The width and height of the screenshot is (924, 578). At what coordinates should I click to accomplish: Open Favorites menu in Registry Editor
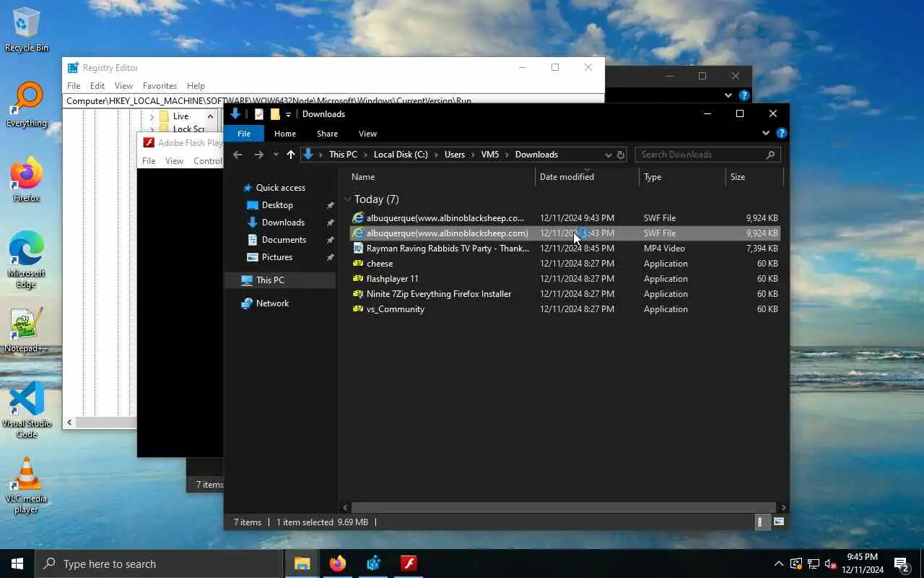pyautogui.click(x=160, y=86)
